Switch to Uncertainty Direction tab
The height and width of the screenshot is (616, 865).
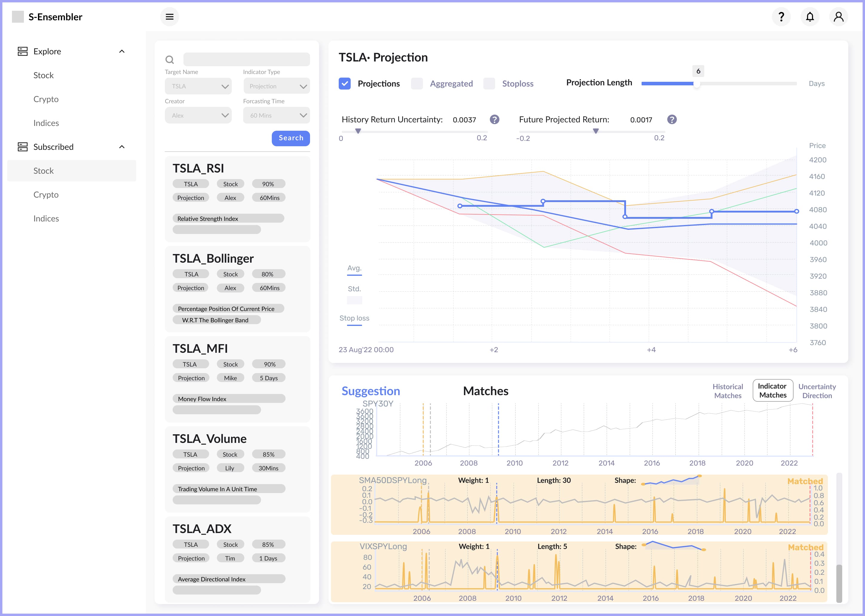(x=817, y=391)
